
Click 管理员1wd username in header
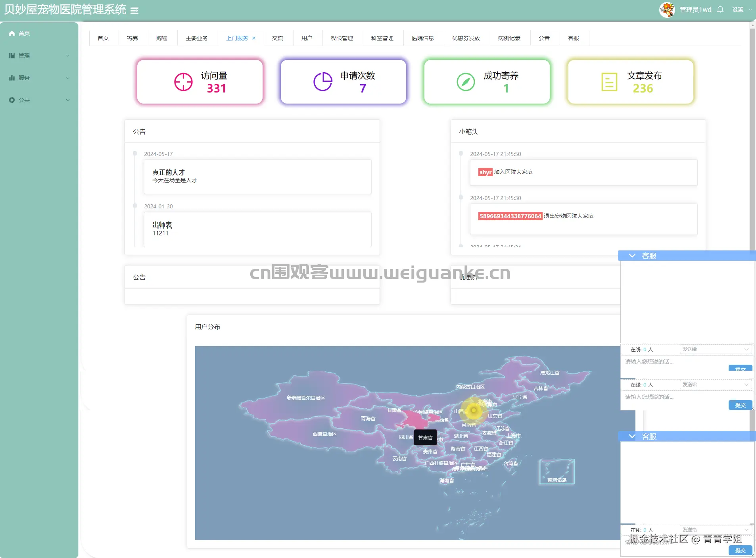(695, 10)
